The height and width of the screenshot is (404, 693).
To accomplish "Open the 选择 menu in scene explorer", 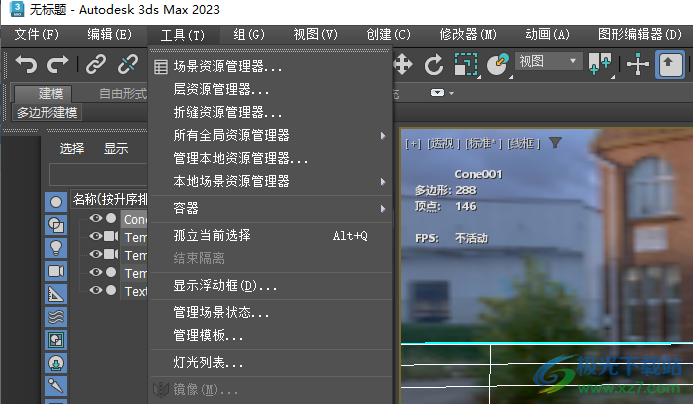I will pos(72,149).
